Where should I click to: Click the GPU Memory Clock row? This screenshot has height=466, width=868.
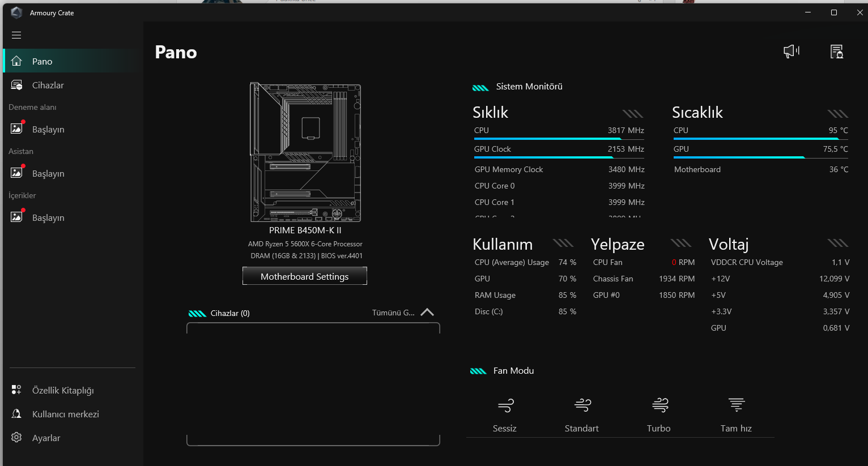[559, 169]
